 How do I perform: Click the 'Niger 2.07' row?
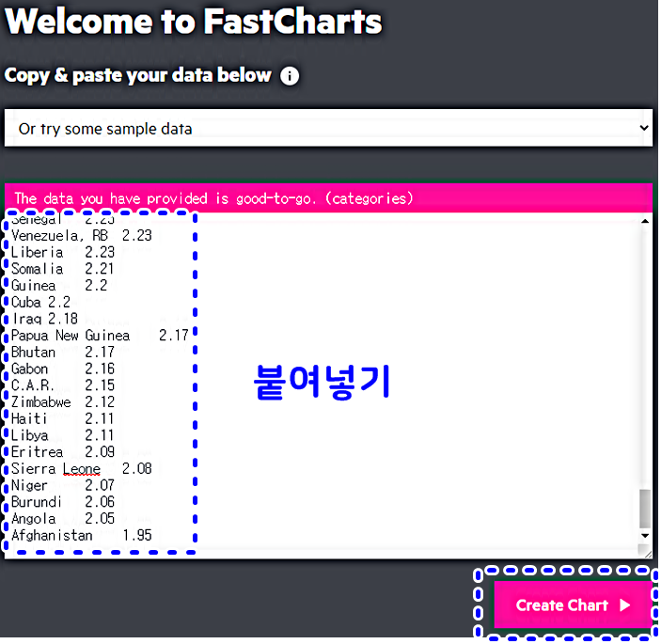63,485
